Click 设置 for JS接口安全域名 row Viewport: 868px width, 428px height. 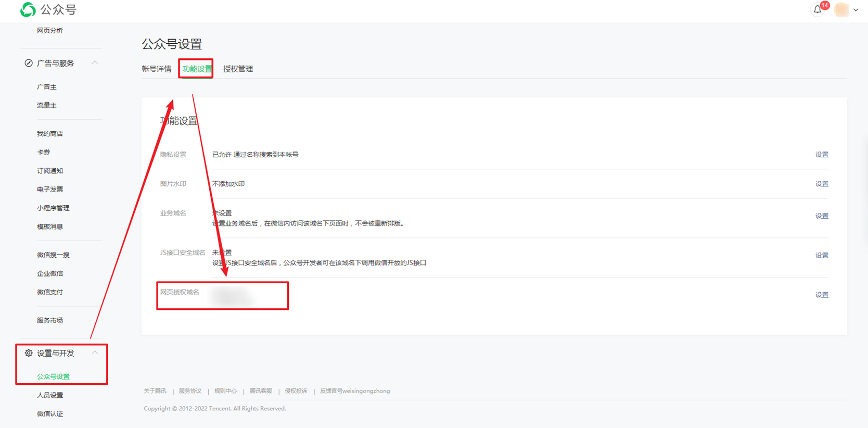pyautogui.click(x=822, y=255)
